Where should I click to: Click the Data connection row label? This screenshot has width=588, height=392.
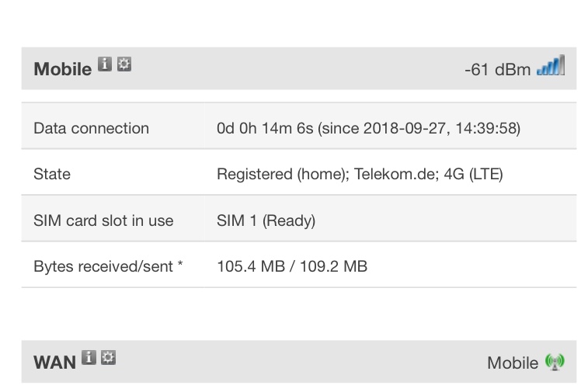click(91, 128)
